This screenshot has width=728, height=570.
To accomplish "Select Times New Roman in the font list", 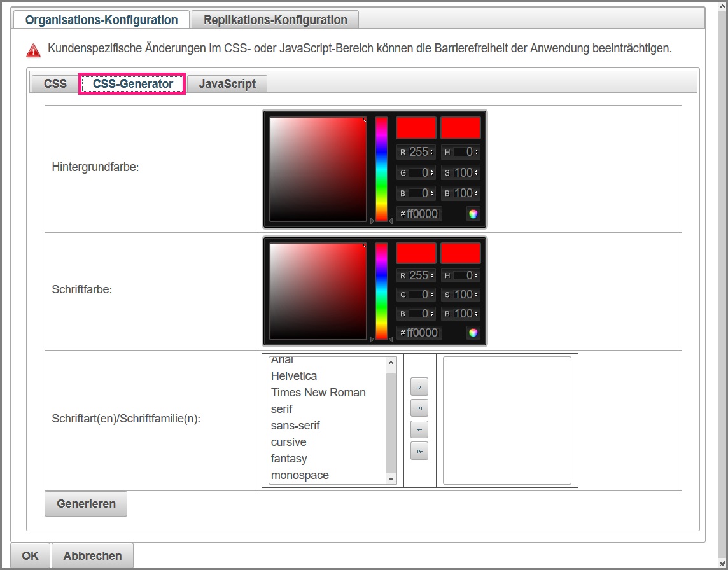I will pos(318,393).
